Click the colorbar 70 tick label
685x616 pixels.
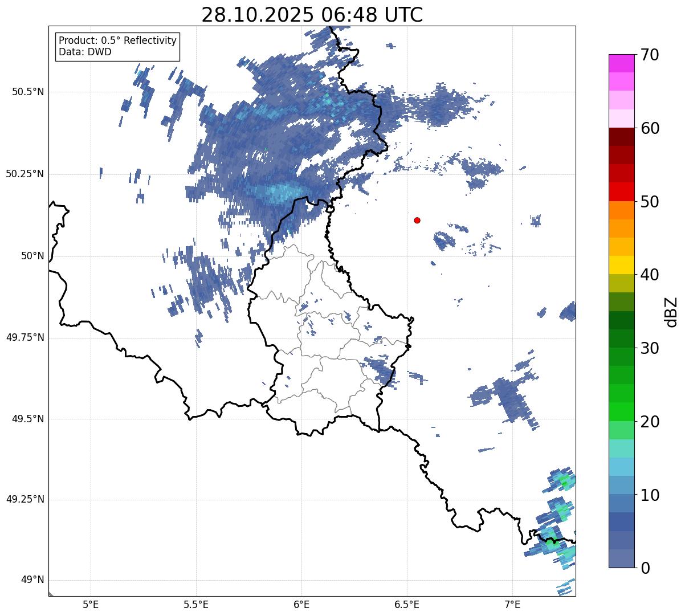pos(650,55)
